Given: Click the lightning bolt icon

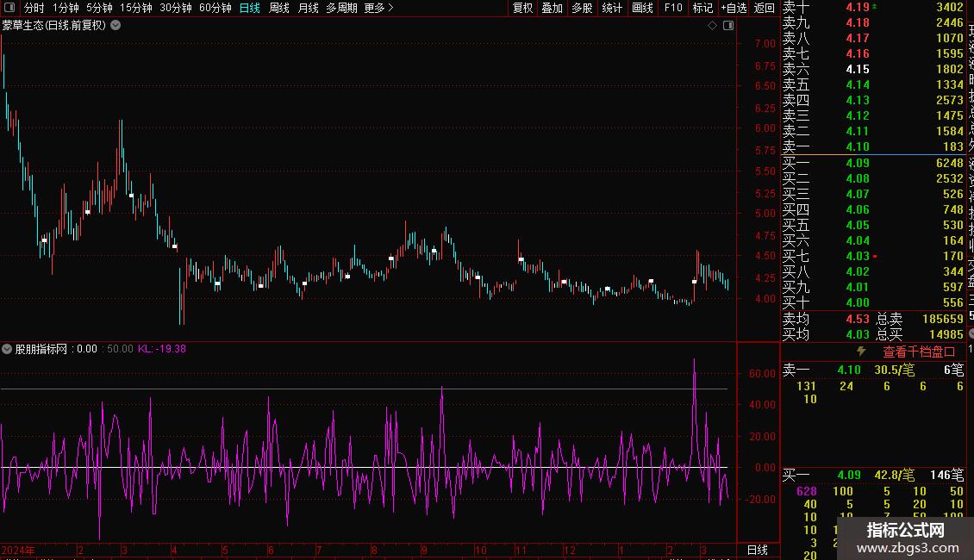Looking at the screenshot, I should (x=860, y=352).
